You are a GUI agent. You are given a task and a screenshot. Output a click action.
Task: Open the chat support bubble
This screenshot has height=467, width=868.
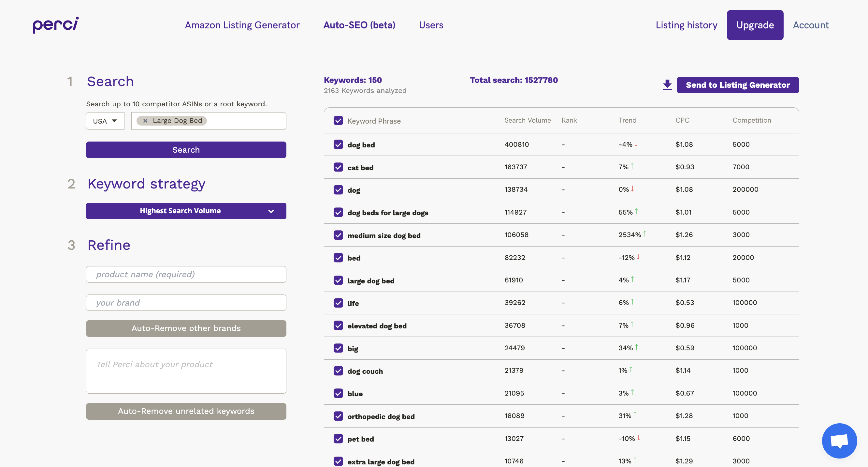pos(839,440)
